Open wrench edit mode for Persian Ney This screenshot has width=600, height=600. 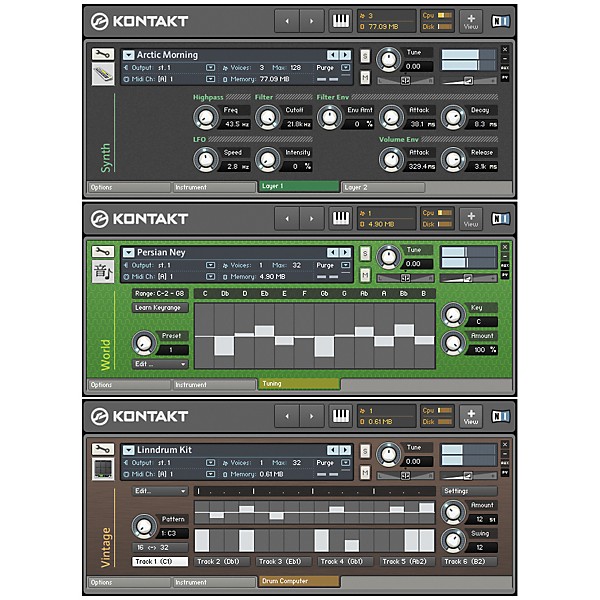[x=103, y=251]
